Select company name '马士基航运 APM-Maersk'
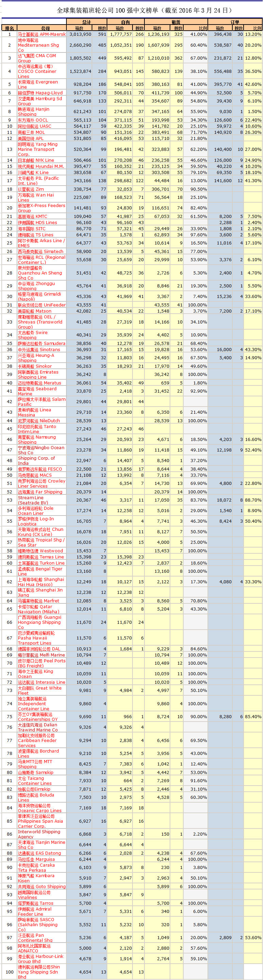 tap(42, 34)
